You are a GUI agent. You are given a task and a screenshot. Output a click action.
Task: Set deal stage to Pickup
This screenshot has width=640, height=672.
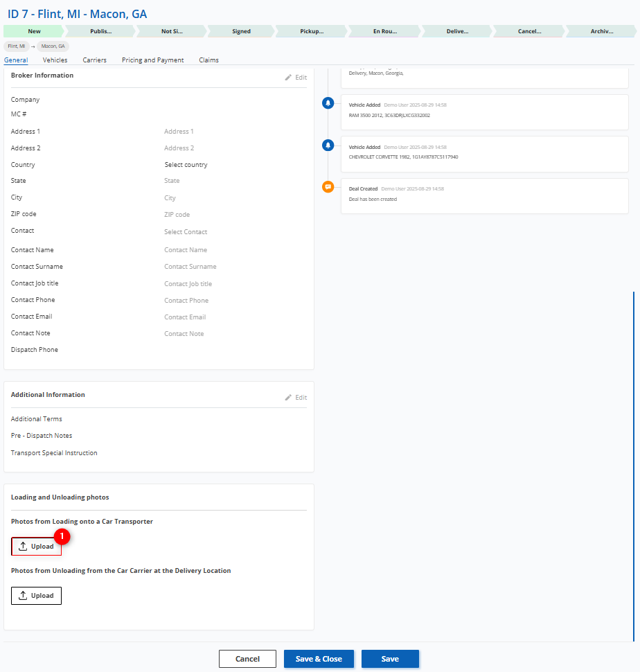click(312, 31)
